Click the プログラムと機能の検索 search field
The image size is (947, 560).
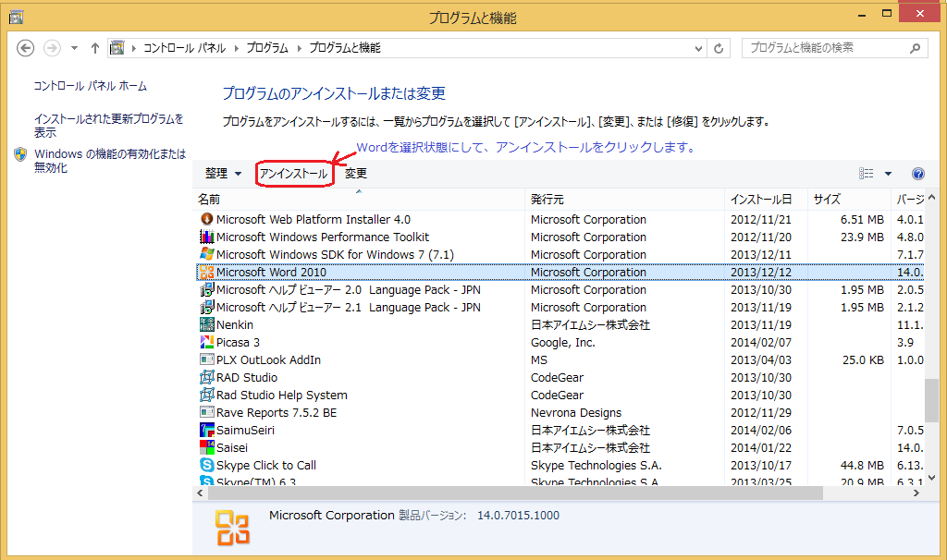[x=828, y=48]
